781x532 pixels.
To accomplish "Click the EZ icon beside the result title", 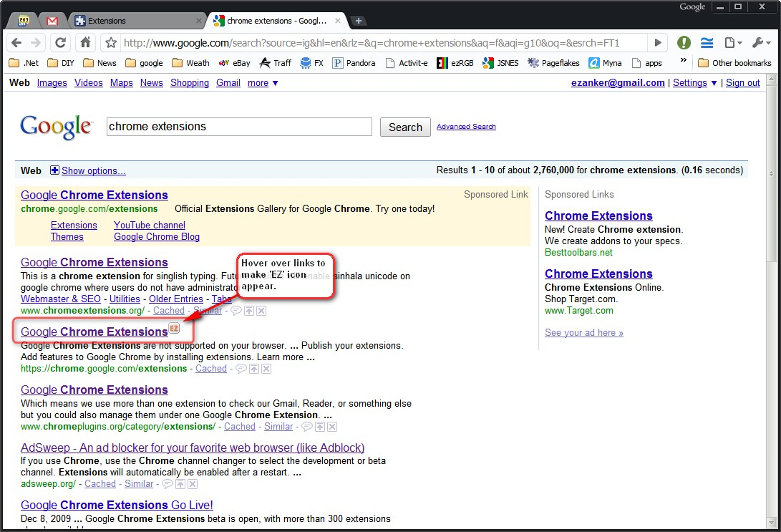I will [x=174, y=328].
